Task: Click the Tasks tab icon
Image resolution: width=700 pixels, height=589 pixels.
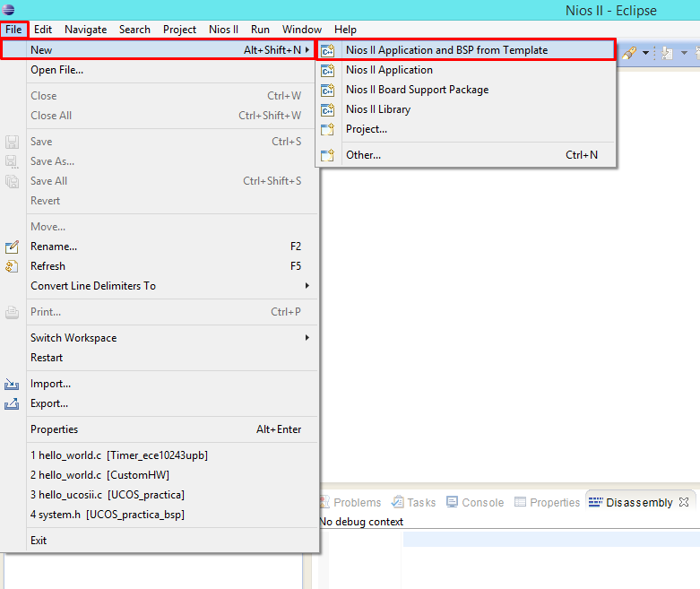Action: point(397,502)
